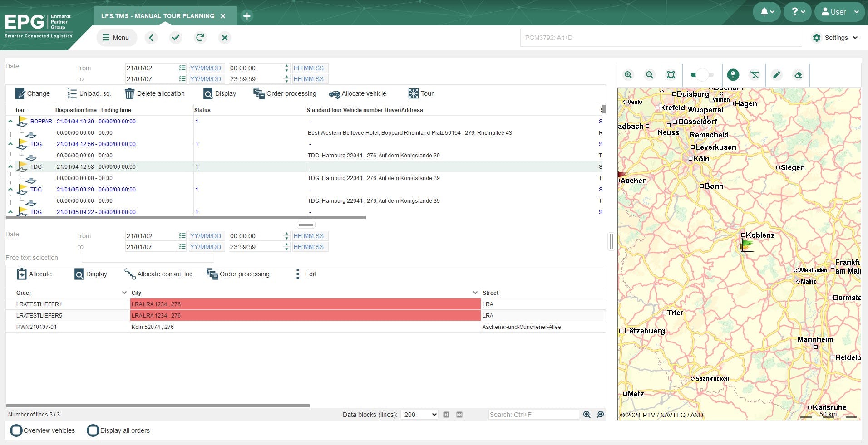Screen dimensions: 868x445
Task: Click the Unload. sq. button
Action: (x=89, y=93)
